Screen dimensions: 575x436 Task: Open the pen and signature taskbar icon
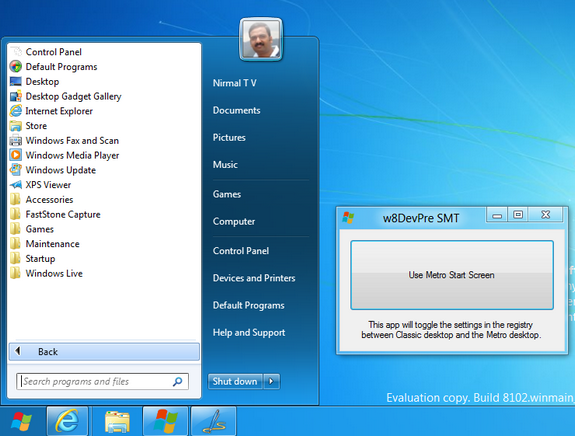point(214,421)
